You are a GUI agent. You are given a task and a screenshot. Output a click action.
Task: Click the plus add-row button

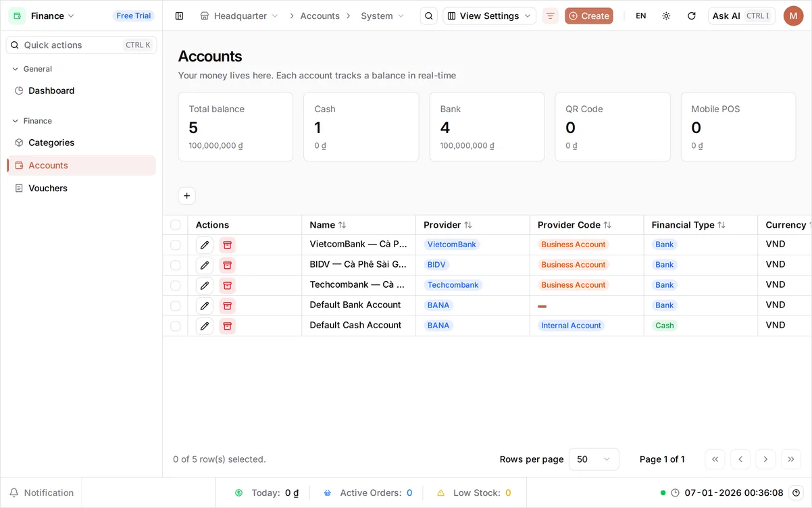(187, 196)
